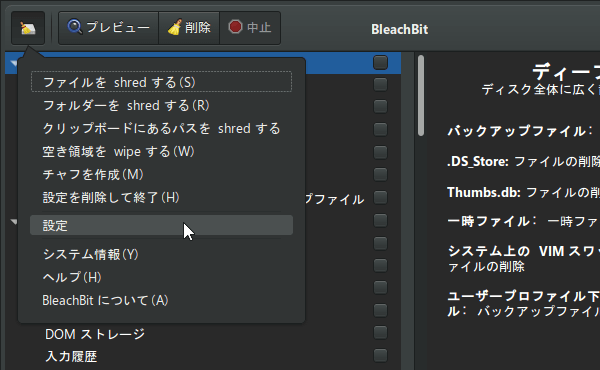Open 設定 preferences menu item
Viewport: 600px width, 370px height.
[161, 225]
